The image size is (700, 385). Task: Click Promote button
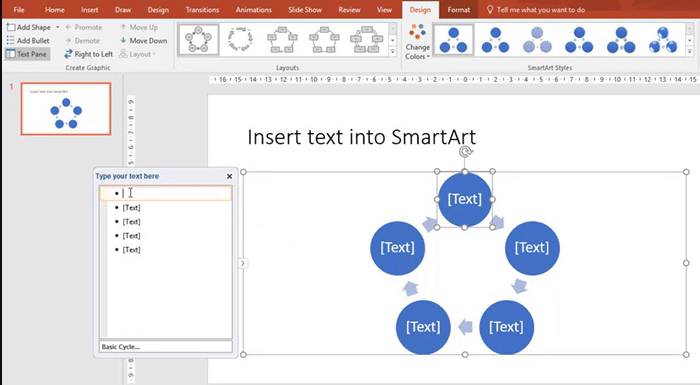(x=83, y=27)
